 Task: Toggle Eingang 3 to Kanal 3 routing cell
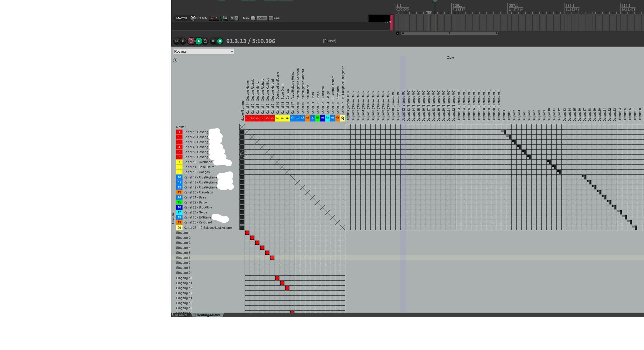point(257,243)
